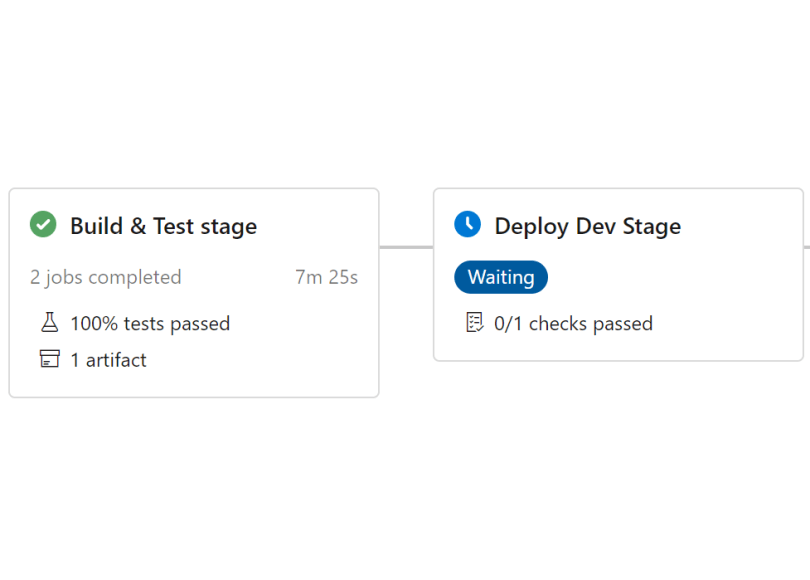
Task: Click the flask tests icon
Action: coord(49,323)
